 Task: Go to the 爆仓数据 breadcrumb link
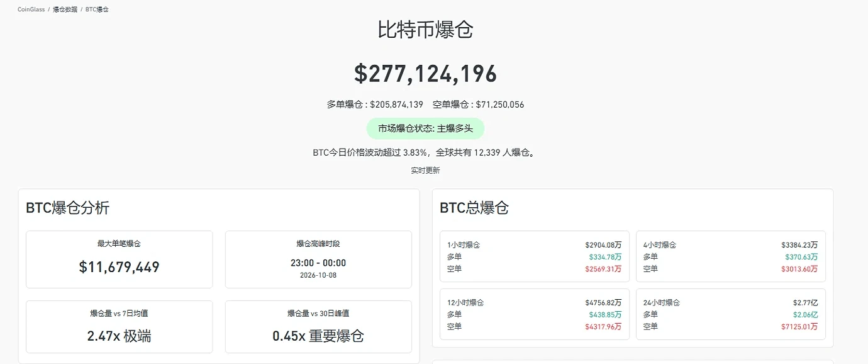tap(65, 9)
